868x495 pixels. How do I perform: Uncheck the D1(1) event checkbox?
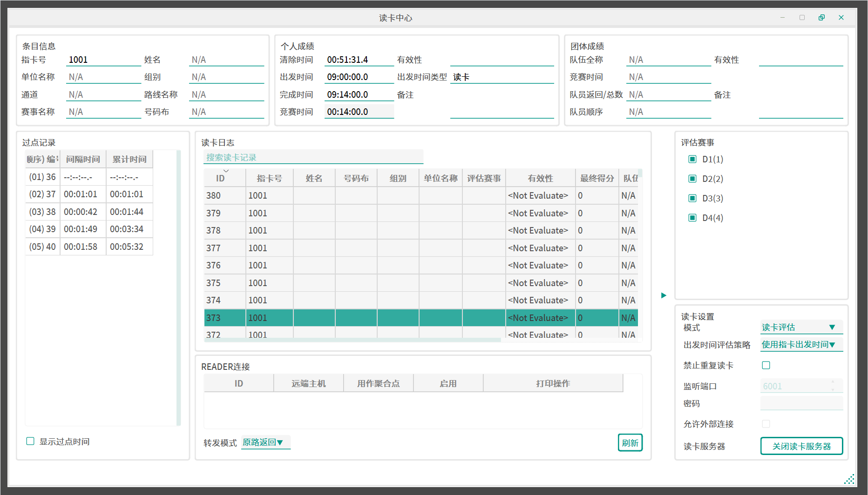click(692, 160)
